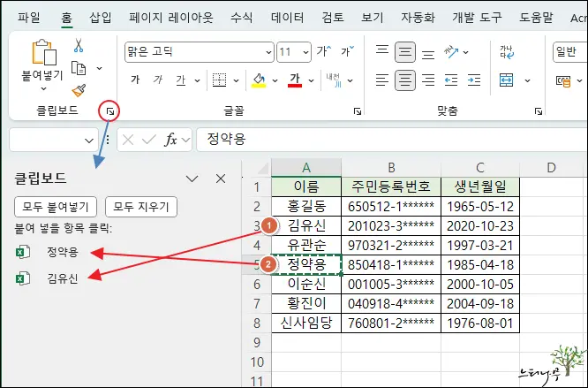Increase indent
Screen dimensions: 588x388
474,80
